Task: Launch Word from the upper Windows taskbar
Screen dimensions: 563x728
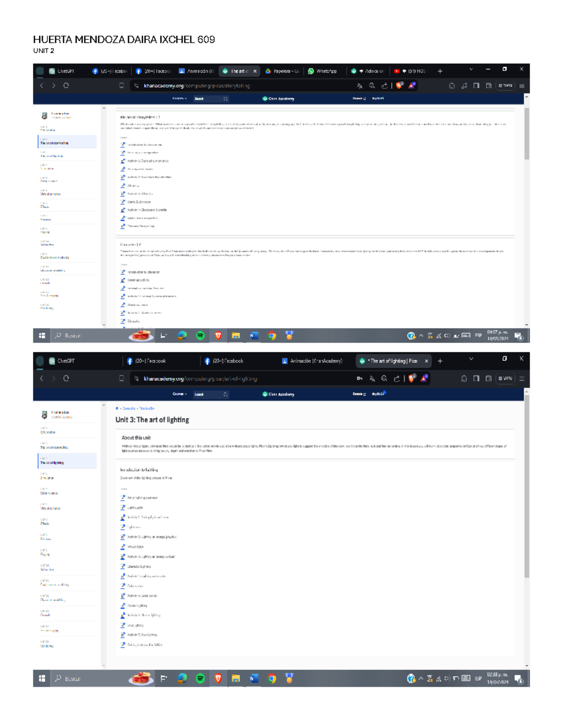Action: tap(254, 336)
